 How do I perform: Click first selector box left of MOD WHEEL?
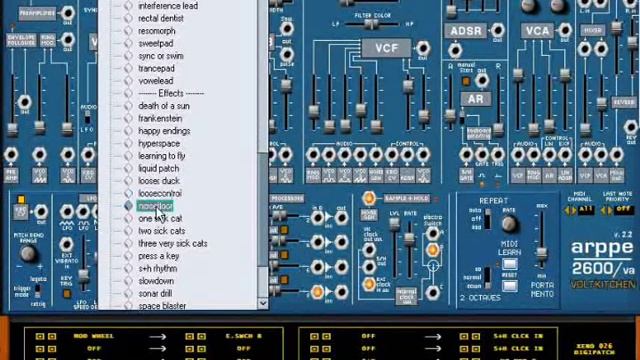pos(40,336)
